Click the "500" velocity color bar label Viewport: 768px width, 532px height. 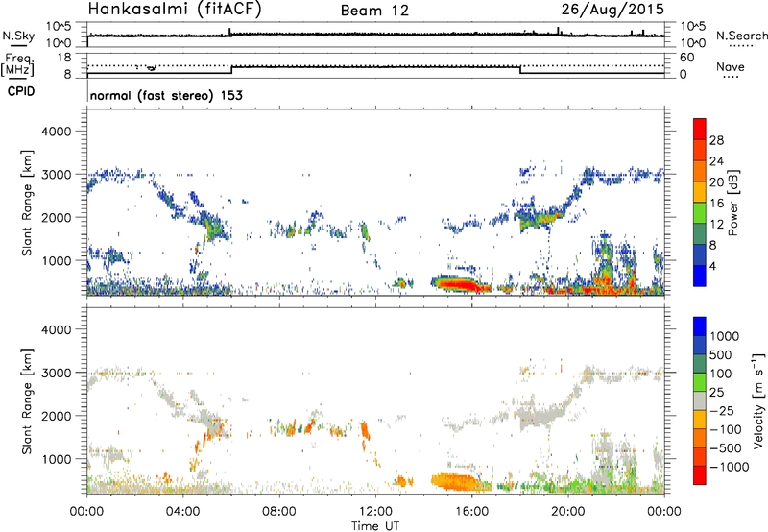tap(721, 354)
